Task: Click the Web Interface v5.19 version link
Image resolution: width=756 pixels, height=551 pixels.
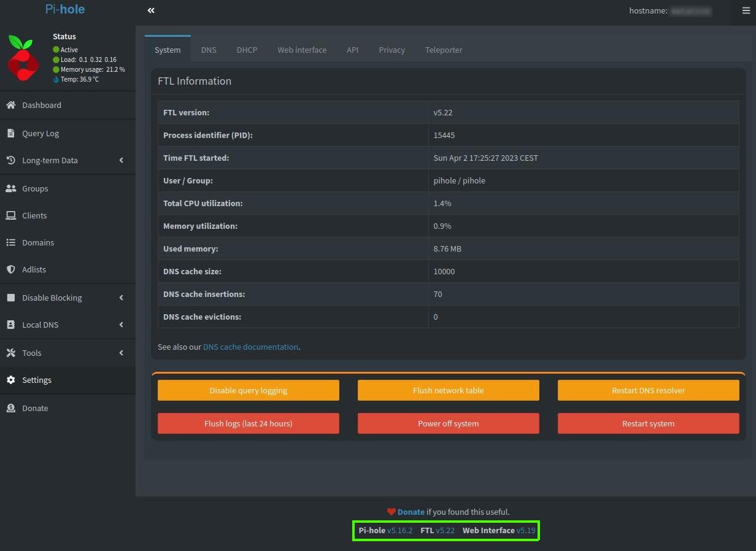Action: click(x=525, y=530)
